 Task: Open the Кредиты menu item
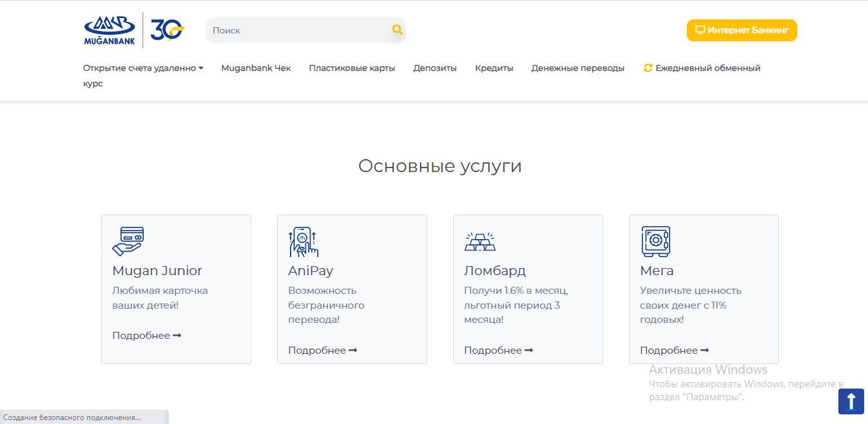[x=494, y=68]
